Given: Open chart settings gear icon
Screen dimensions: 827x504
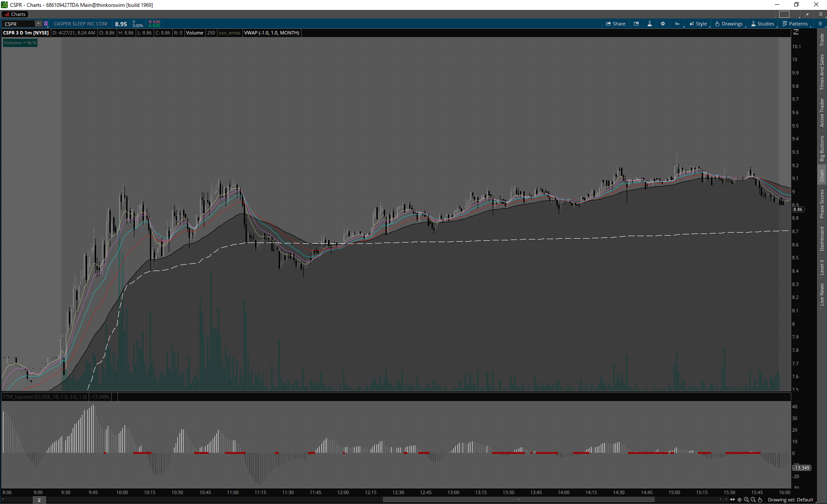Looking at the screenshot, I should [663, 24].
